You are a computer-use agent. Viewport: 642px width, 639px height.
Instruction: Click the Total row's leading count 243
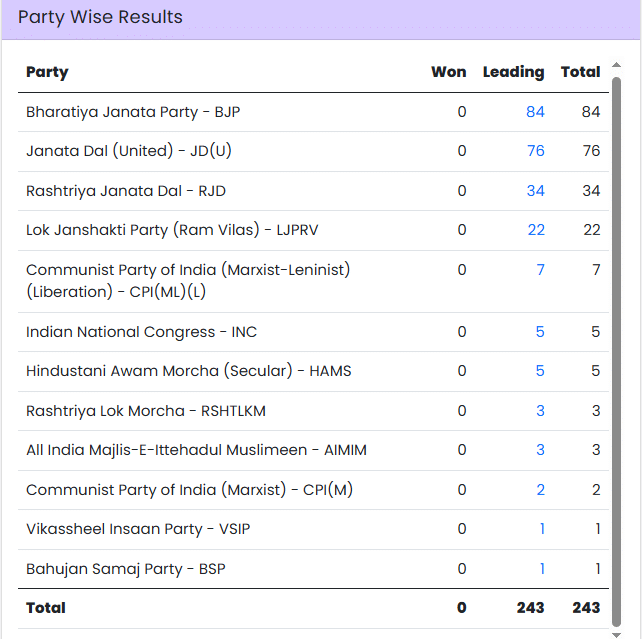coord(530,608)
